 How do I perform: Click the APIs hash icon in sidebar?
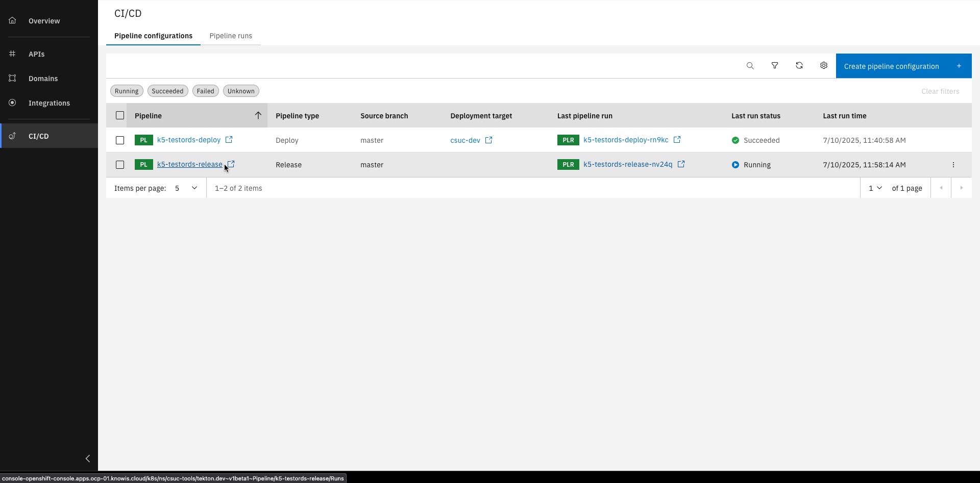pyautogui.click(x=12, y=54)
